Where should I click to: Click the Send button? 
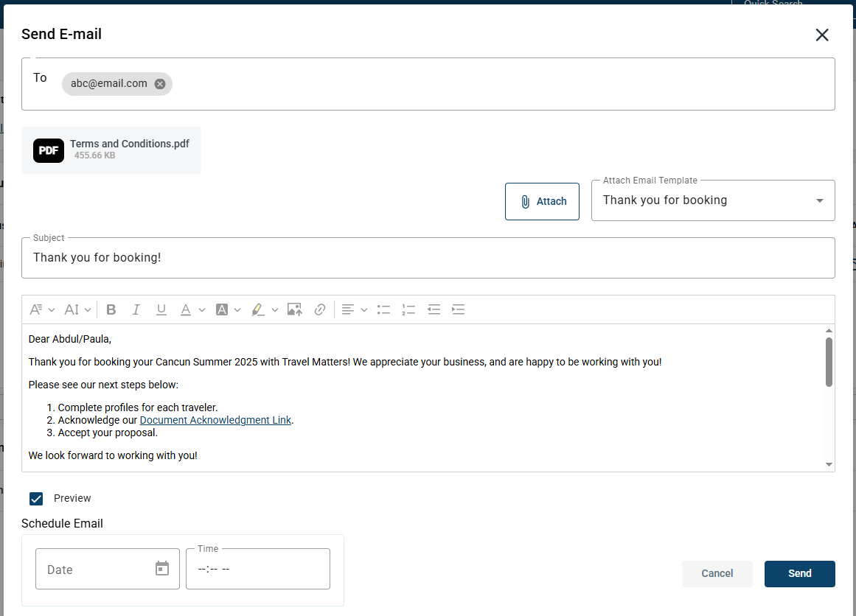pyautogui.click(x=799, y=573)
